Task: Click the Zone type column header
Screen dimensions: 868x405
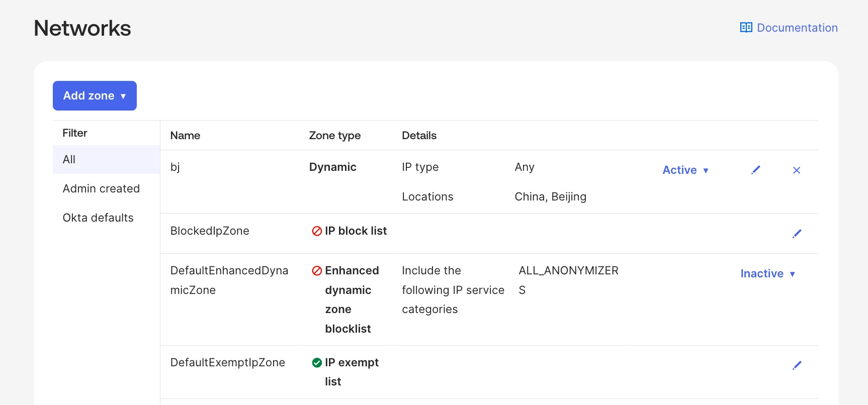Action: [334, 136]
